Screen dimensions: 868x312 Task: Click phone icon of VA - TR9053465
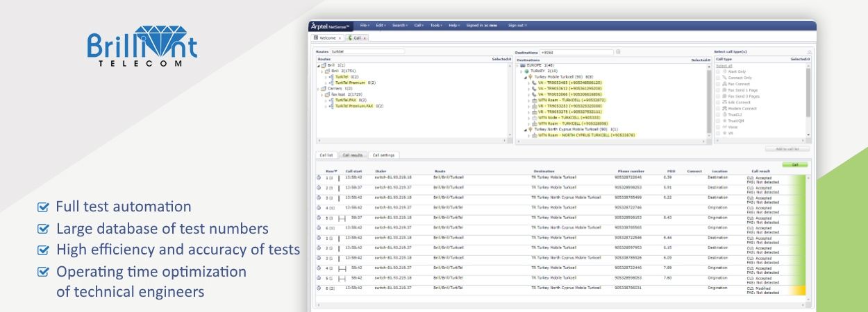(534, 83)
